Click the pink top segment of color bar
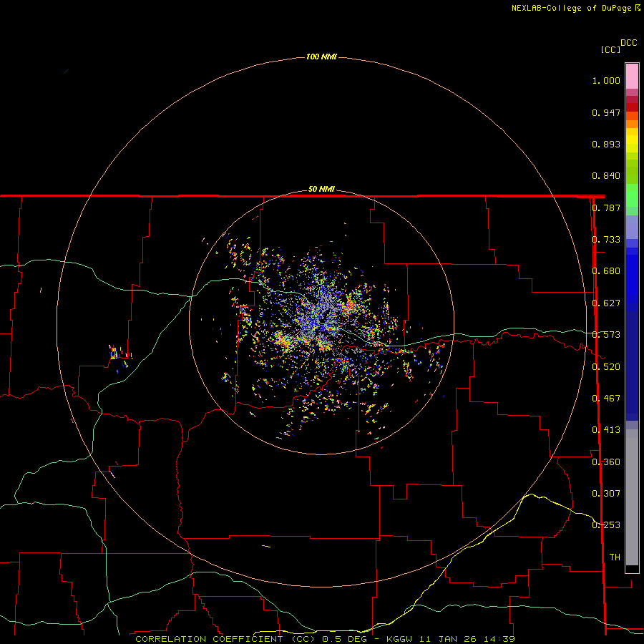The width and height of the screenshot is (644, 644). pos(632,77)
